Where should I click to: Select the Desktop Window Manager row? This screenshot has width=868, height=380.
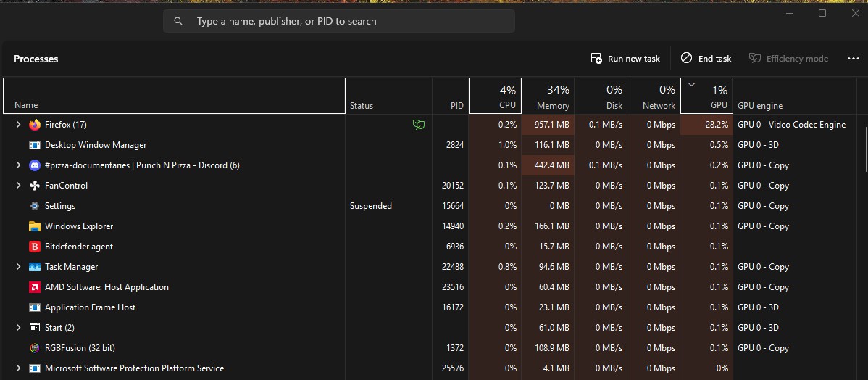pyautogui.click(x=96, y=145)
